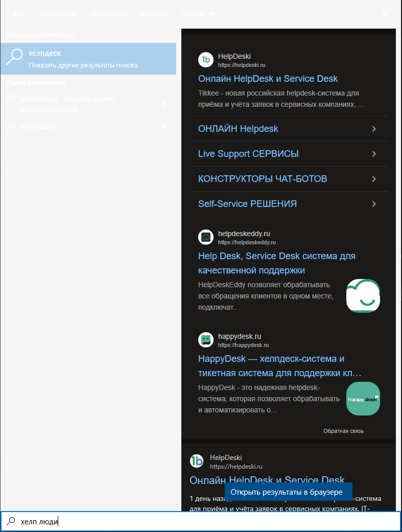402x532 pixels.
Task: Open the Self-Service РЕШЕНИЯ sublink
Action: [247, 204]
